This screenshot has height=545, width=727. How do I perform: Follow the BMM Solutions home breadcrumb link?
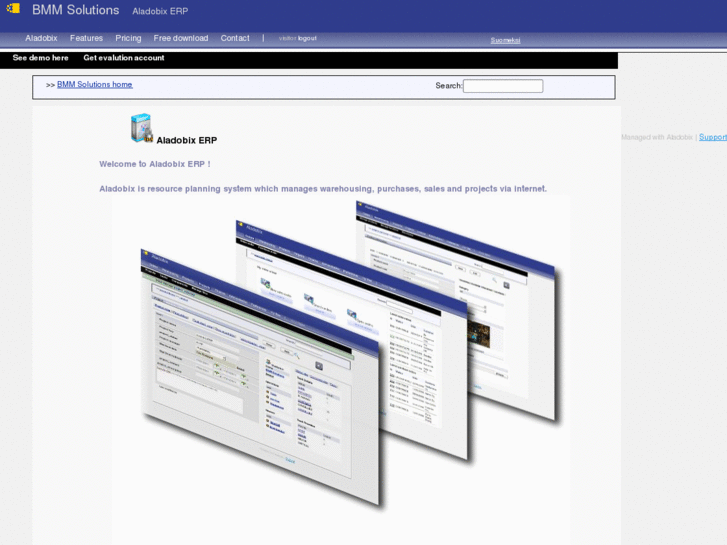[95, 84]
